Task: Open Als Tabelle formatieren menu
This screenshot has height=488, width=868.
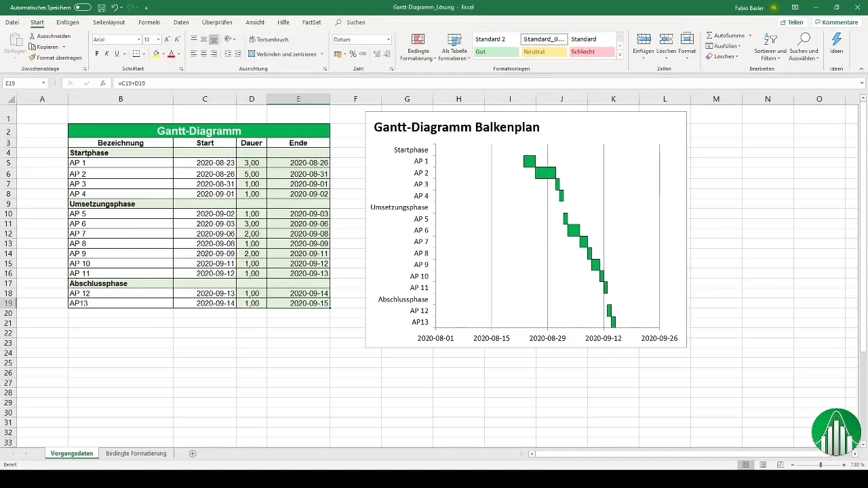Action: click(455, 47)
